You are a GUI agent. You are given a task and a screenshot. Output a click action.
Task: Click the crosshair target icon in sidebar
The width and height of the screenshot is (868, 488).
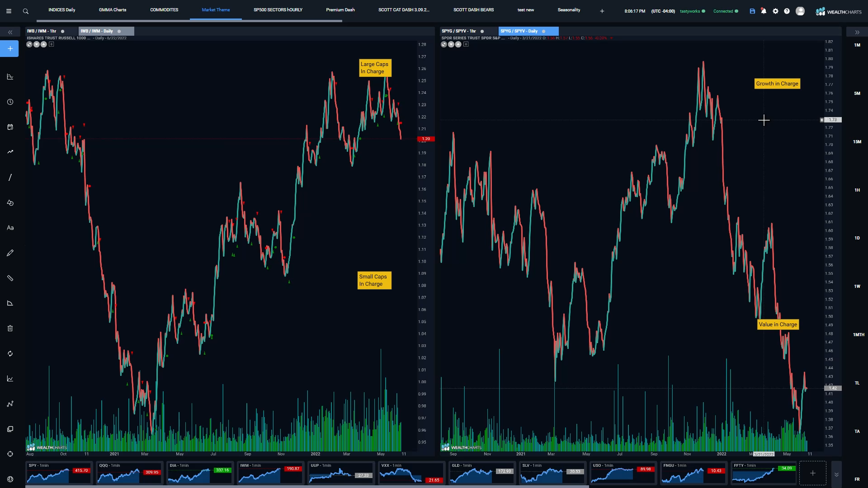tap(10, 454)
